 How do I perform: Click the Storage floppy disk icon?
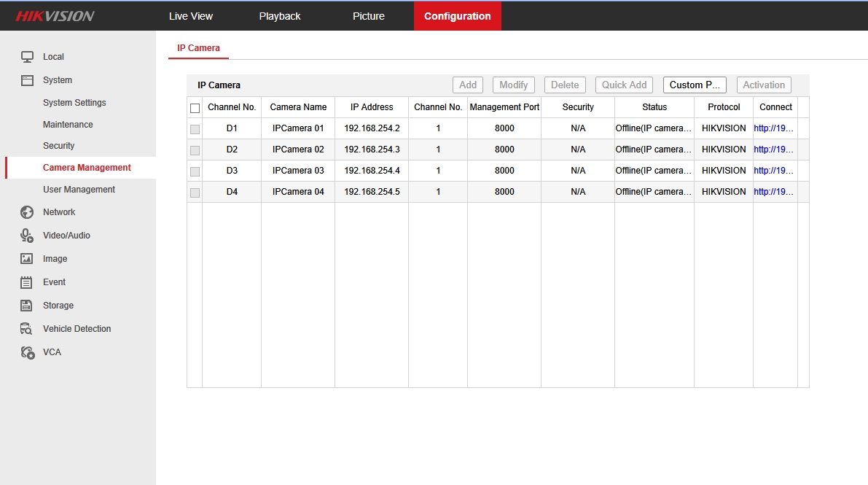click(x=27, y=306)
